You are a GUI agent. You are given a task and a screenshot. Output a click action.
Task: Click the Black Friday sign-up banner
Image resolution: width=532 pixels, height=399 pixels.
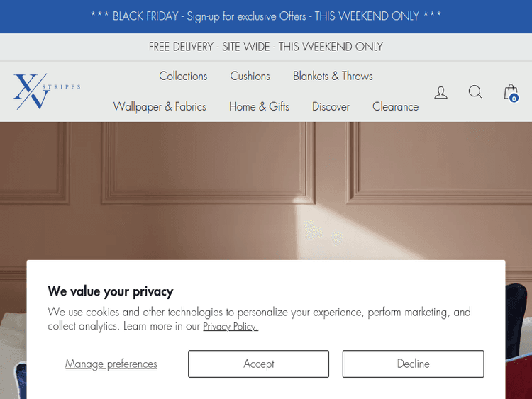(x=266, y=16)
